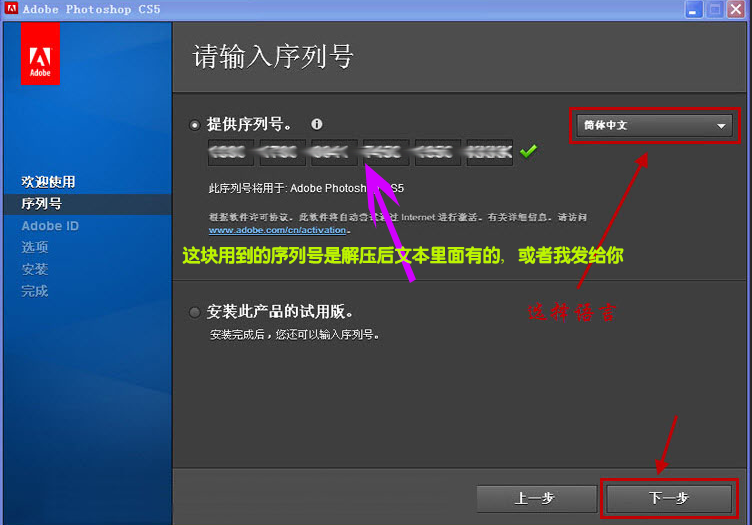
Task: Select the 提供序列号 radio button
Action: click(195, 125)
